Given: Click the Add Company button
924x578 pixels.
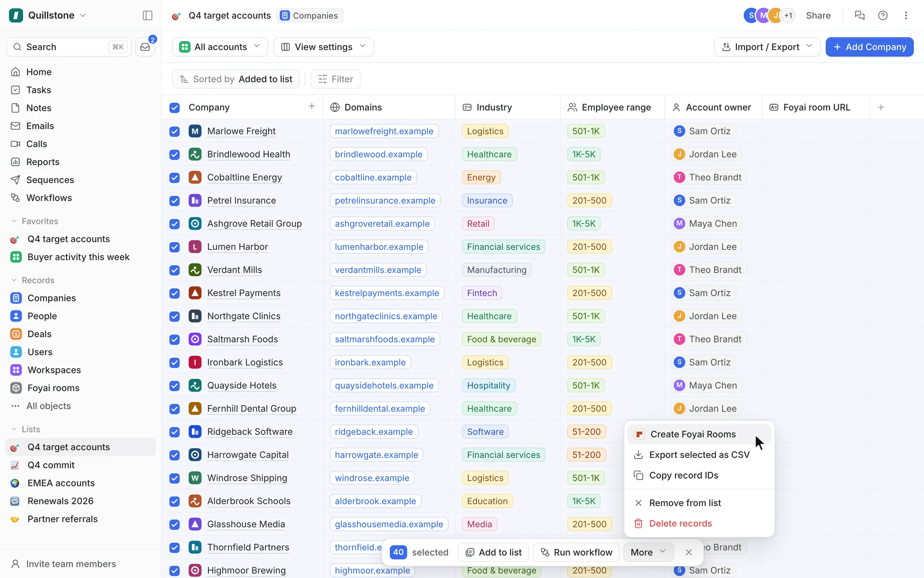Looking at the screenshot, I should [x=869, y=47].
